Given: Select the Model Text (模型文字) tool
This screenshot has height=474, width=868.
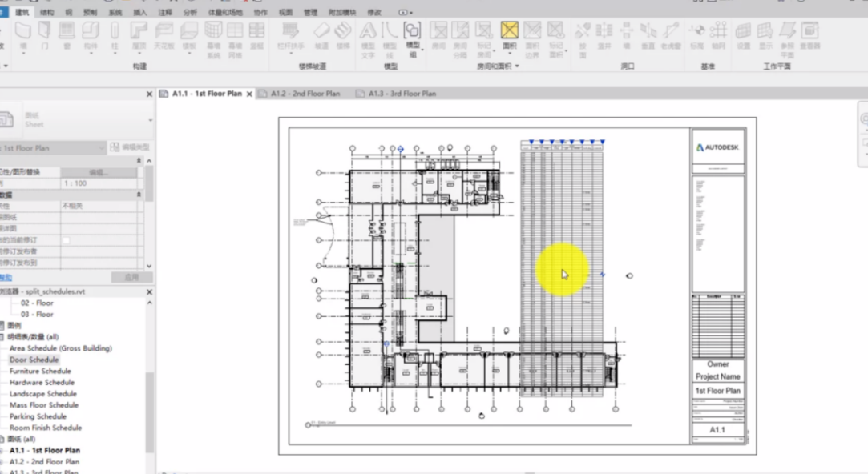Looking at the screenshot, I should [x=368, y=40].
